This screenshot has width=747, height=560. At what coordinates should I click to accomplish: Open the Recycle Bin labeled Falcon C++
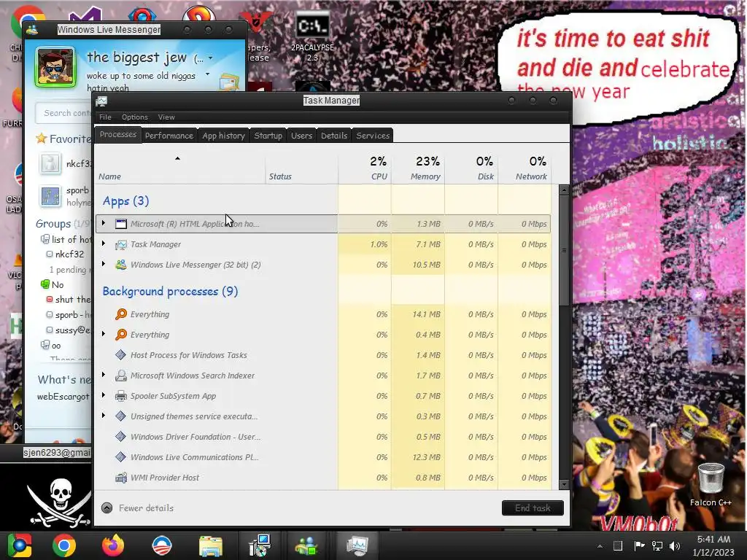click(711, 484)
